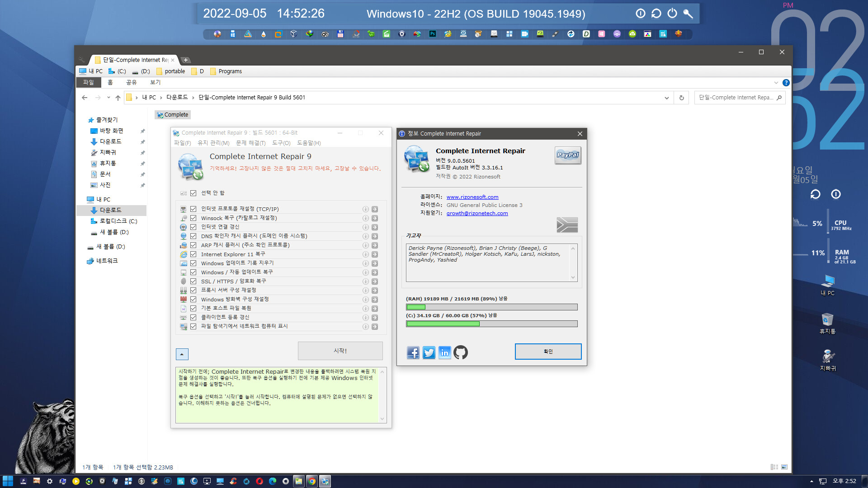Image resolution: width=868 pixels, height=488 pixels.
Task: Click the 확인 button to close About dialog
Action: click(547, 351)
